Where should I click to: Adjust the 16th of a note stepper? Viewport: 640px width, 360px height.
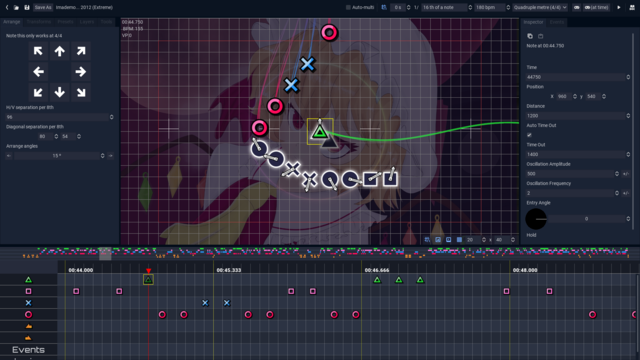(470, 7)
